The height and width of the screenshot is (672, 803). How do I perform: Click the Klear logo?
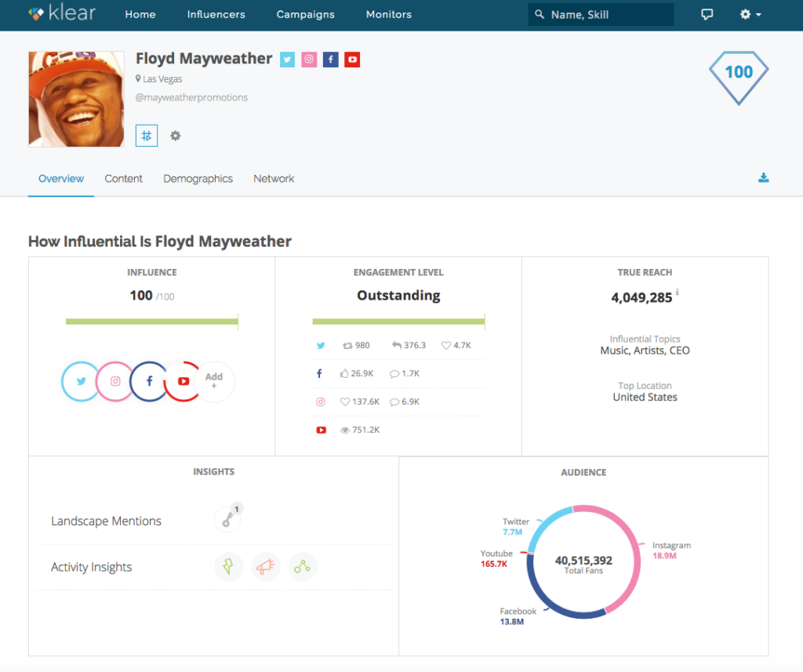[x=62, y=13]
